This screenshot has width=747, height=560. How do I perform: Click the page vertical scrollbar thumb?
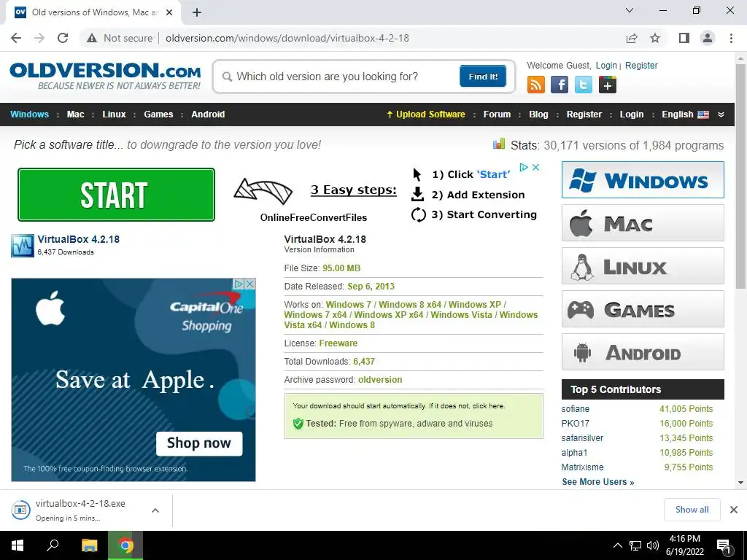click(x=740, y=175)
